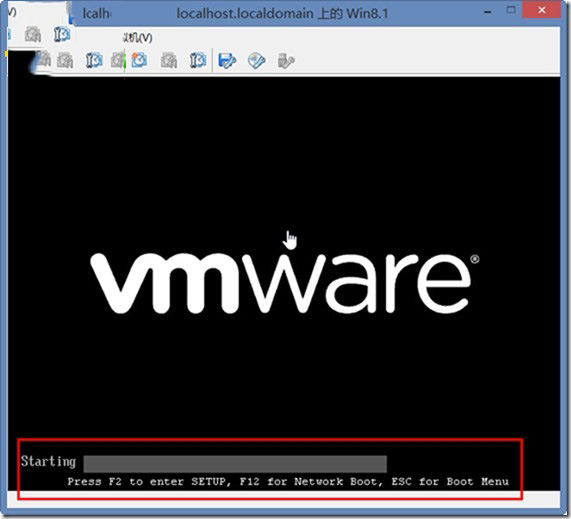Click the USB device connection icon

click(x=286, y=60)
